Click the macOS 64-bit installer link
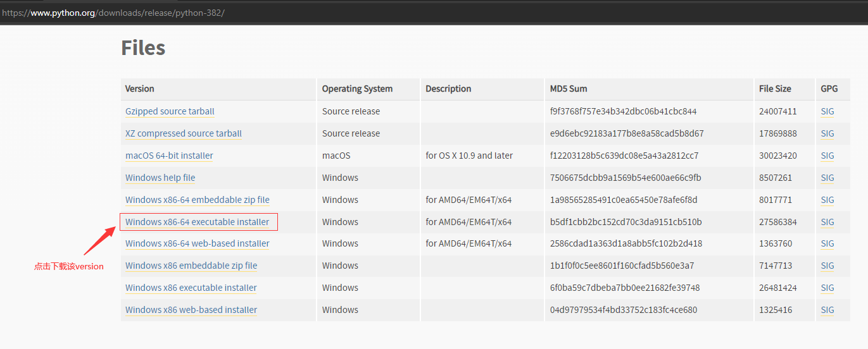The height and width of the screenshot is (349, 868). (169, 156)
